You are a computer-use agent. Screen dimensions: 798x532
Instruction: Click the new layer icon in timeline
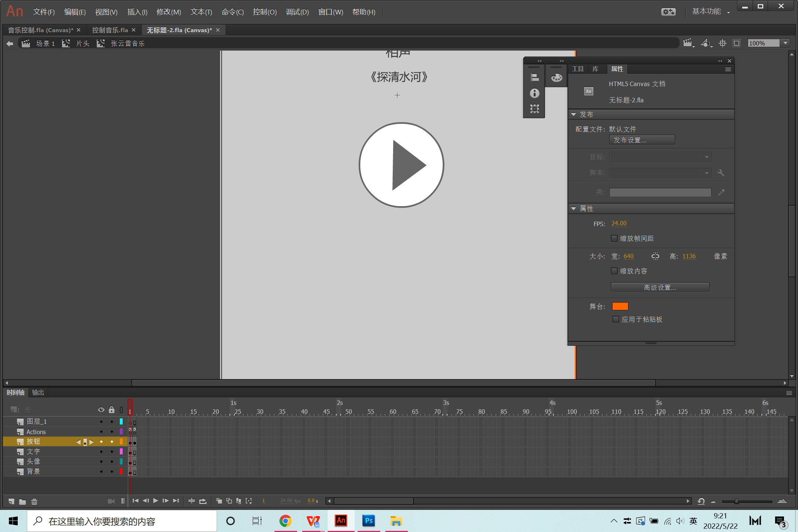tap(11, 501)
